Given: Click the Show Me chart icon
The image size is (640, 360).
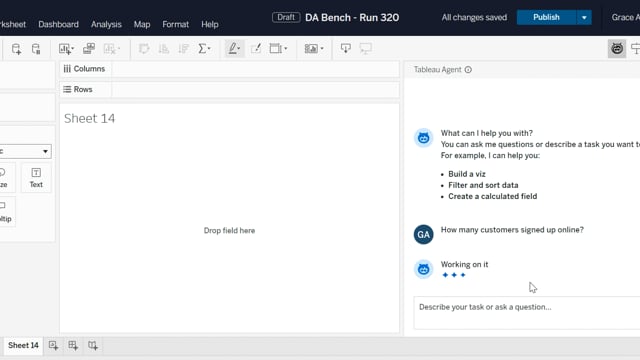Looking at the screenshot, I should [311, 49].
